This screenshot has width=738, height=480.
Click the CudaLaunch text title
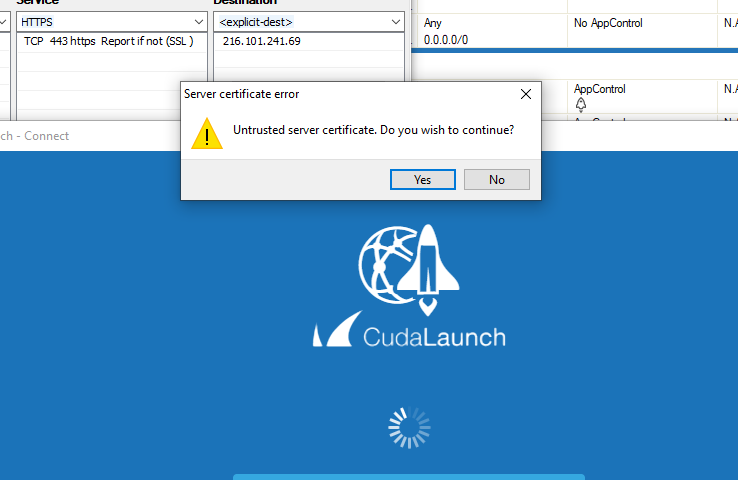pos(434,337)
